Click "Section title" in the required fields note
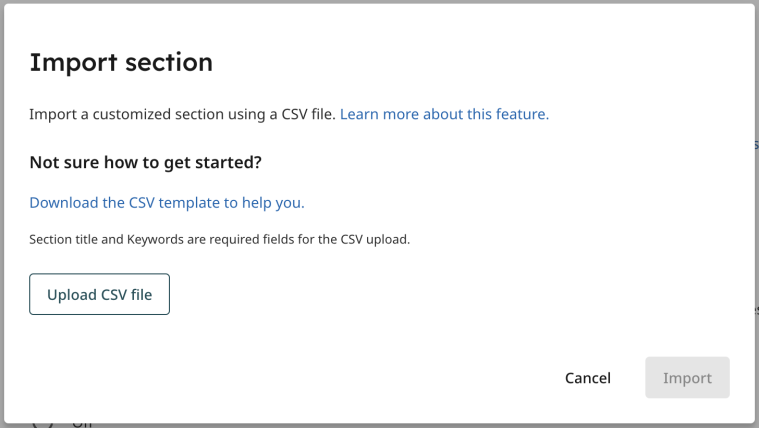Viewport: 759px width, 428px height. [x=63, y=239]
